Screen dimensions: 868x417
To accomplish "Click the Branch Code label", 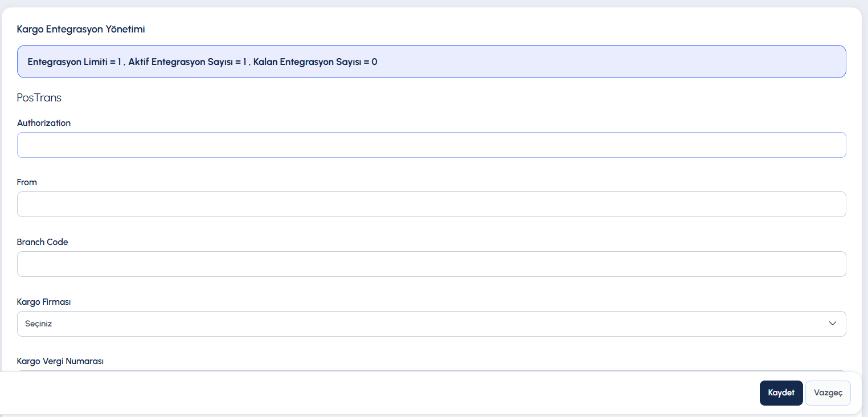I will pos(43,242).
